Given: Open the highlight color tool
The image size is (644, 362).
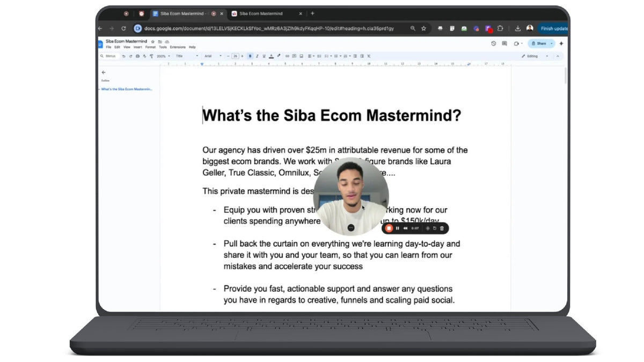Looking at the screenshot, I should click(279, 56).
